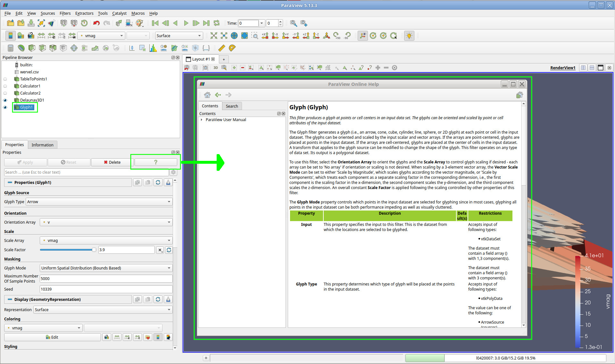Toggle Color Legend Visibility button
Viewport: 615px width, 364px height.
11,36
